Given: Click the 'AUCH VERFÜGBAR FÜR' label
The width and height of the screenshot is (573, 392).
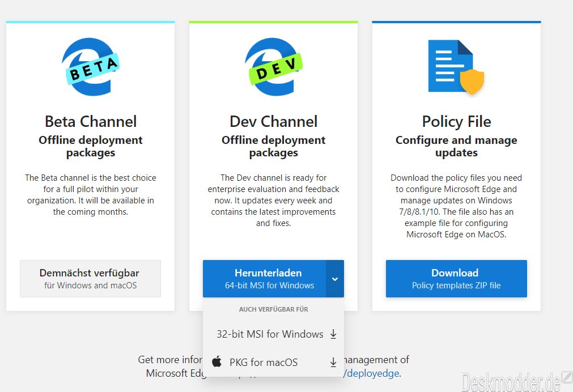Looking at the screenshot, I should pyautogui.click(x=274, y=309).
